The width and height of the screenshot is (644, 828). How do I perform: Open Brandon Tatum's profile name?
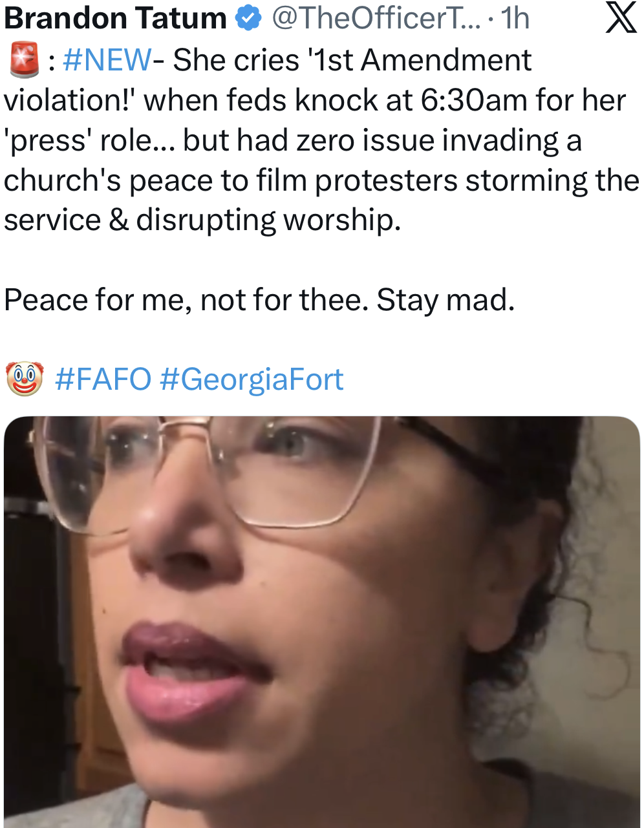tap(115, 18)
